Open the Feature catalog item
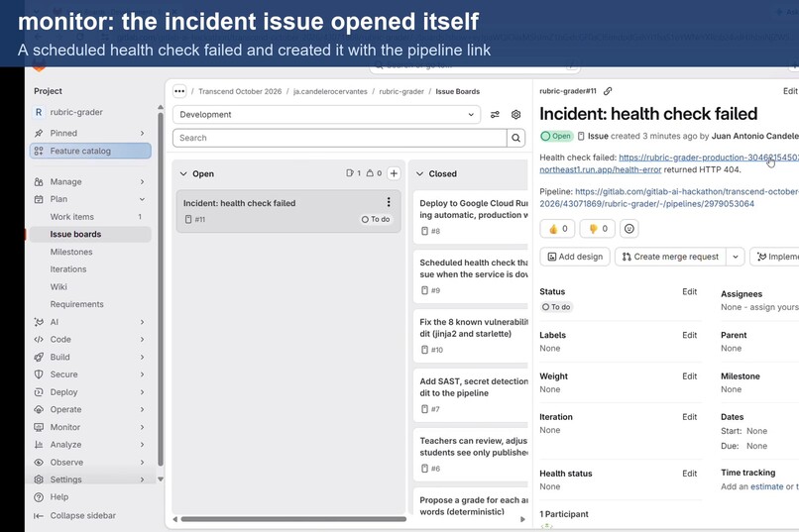799x532 pixels. 90,151
